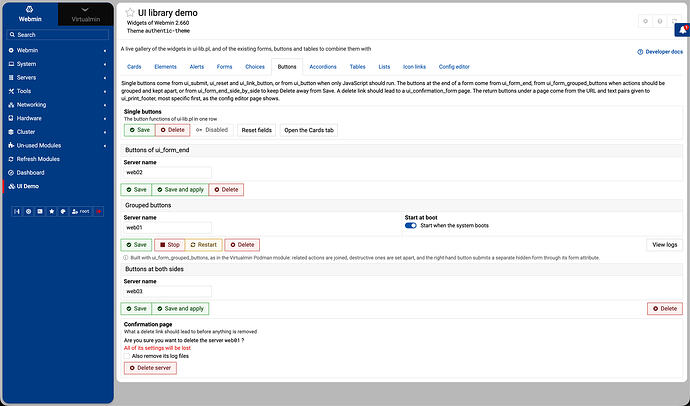Click the Delete server button

click(x=150, y=368)
